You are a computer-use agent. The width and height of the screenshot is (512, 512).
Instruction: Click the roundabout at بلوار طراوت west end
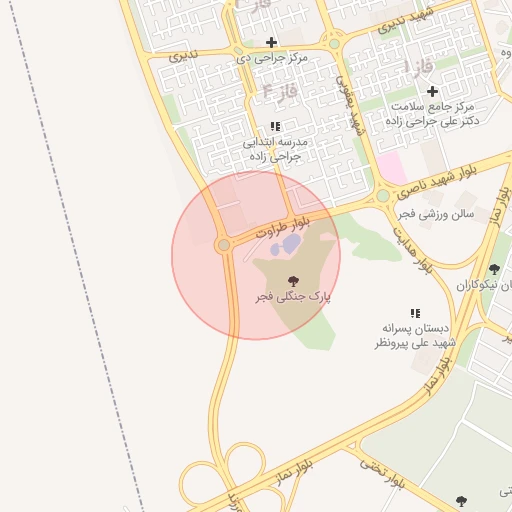(224, 245)
